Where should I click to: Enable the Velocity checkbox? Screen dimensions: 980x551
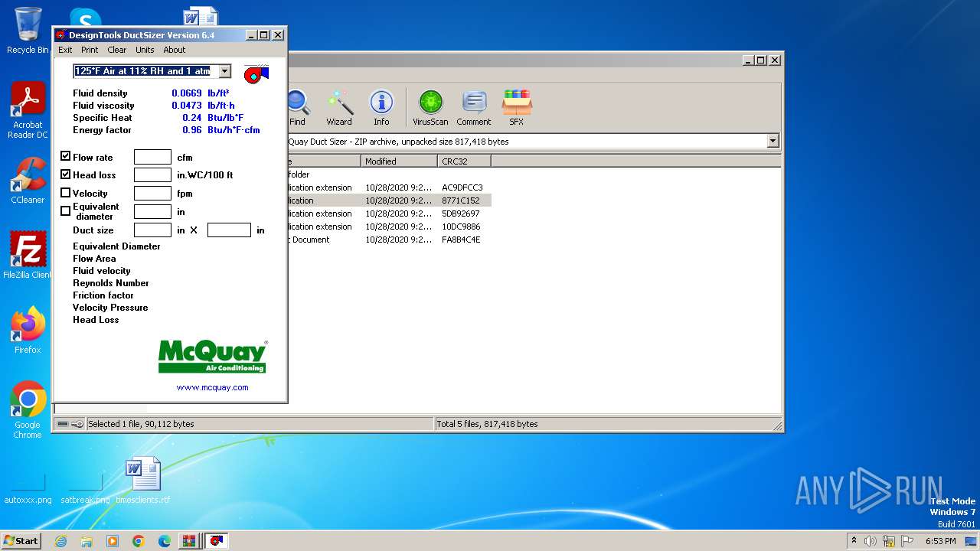pos(66,193)
